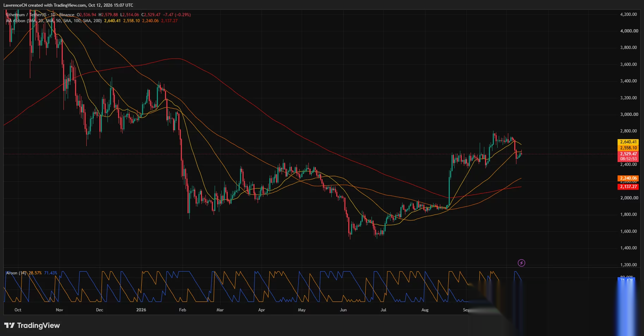Click "4,000.00" on price axis
The width and height of the screenshot is (644, 336).
point(629,31)
